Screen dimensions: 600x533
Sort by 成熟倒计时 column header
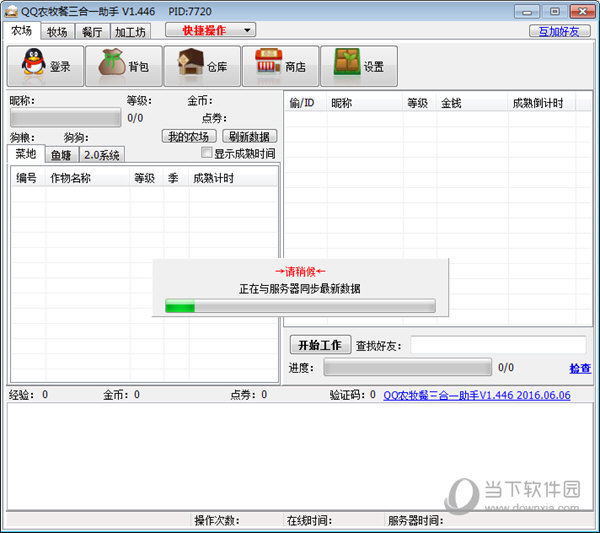(x=541, y=103)
